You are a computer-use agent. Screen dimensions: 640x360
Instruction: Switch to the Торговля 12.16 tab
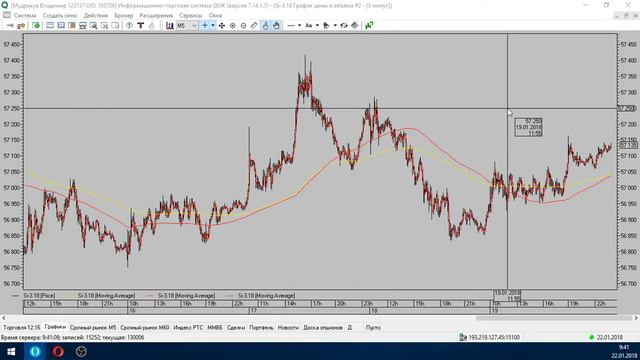(x=22, y=327)
